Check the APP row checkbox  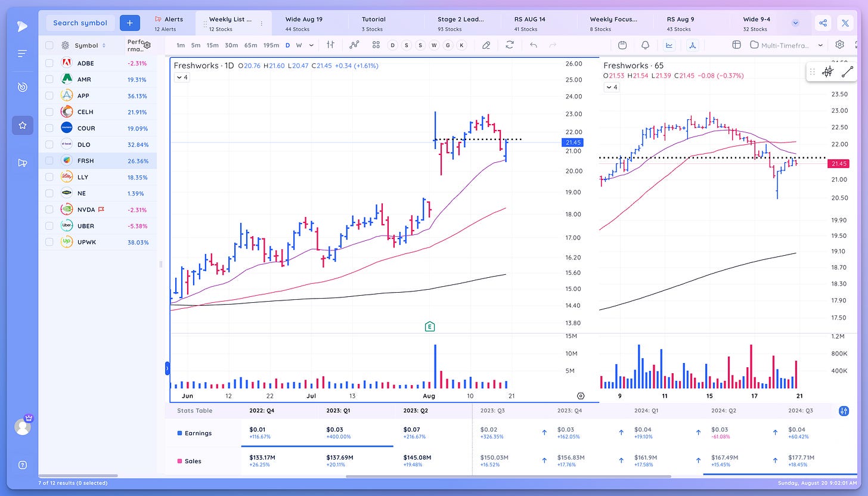49,95
